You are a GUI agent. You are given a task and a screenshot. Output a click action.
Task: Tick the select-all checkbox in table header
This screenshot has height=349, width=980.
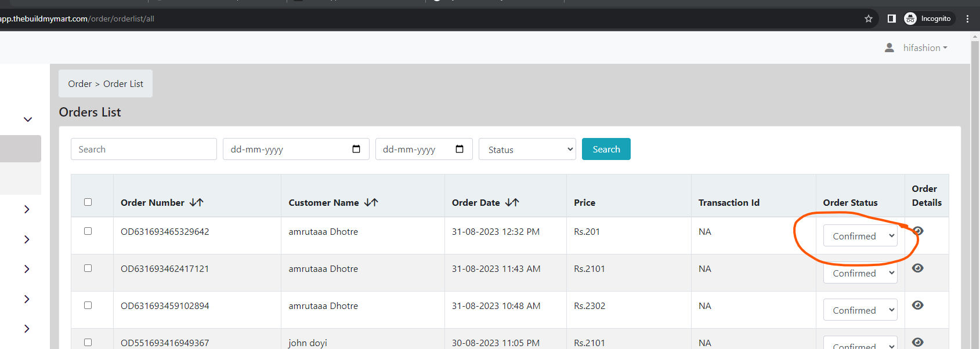(88, 202)
